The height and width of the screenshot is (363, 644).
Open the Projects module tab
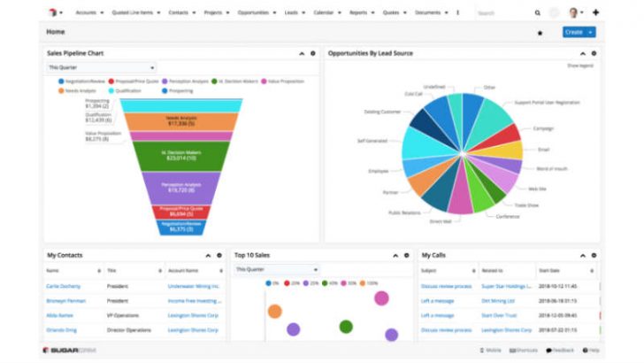click(212, 12)
